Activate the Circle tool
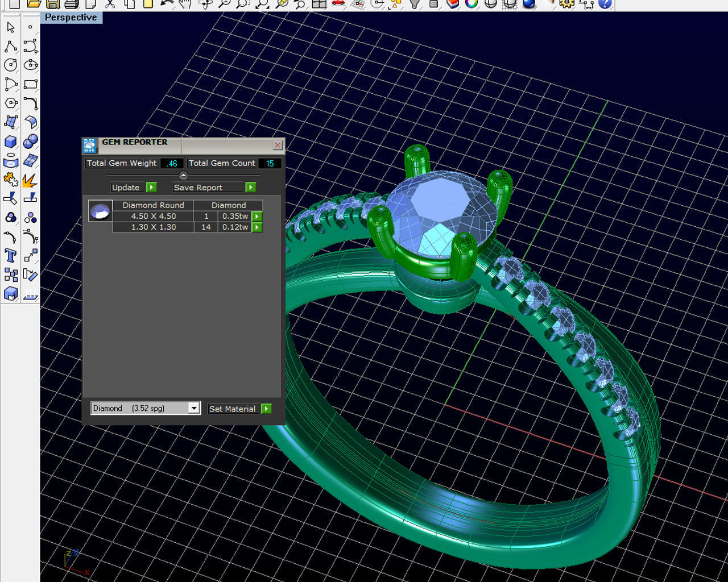The width and height of the screenshot is (728, 582). [x=11, y=65]
